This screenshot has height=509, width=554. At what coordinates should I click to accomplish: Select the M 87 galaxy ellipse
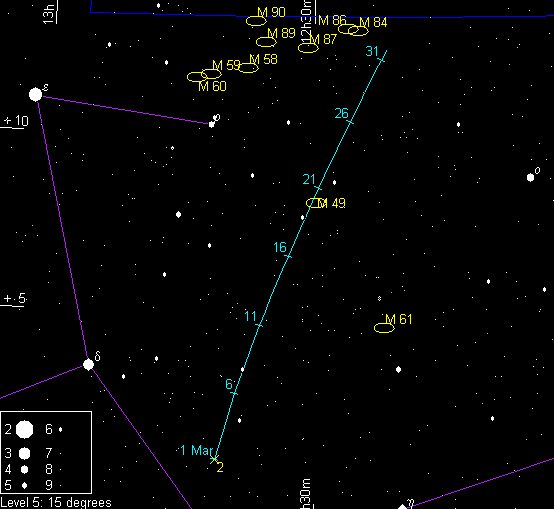[308, 47]
